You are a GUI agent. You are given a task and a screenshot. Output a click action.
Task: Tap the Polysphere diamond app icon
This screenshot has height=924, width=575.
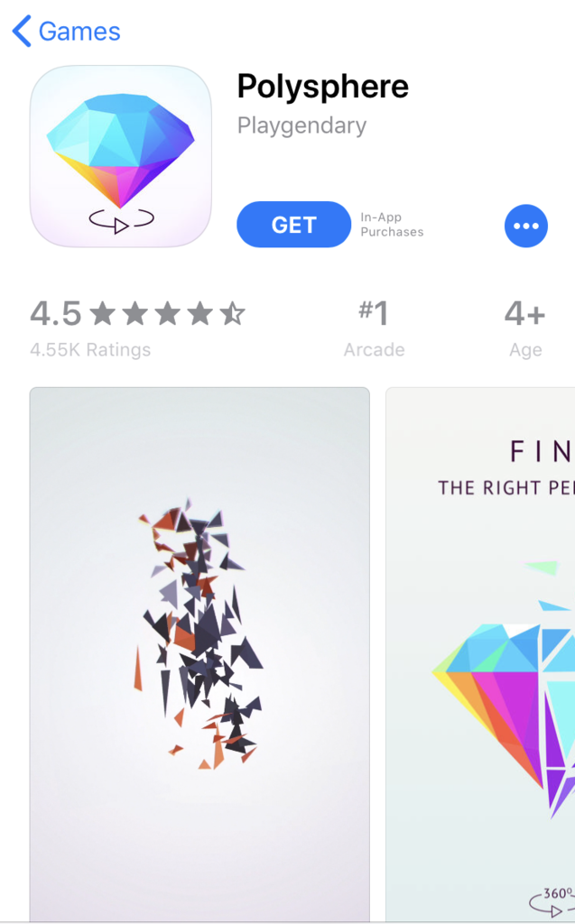[120, 156]
